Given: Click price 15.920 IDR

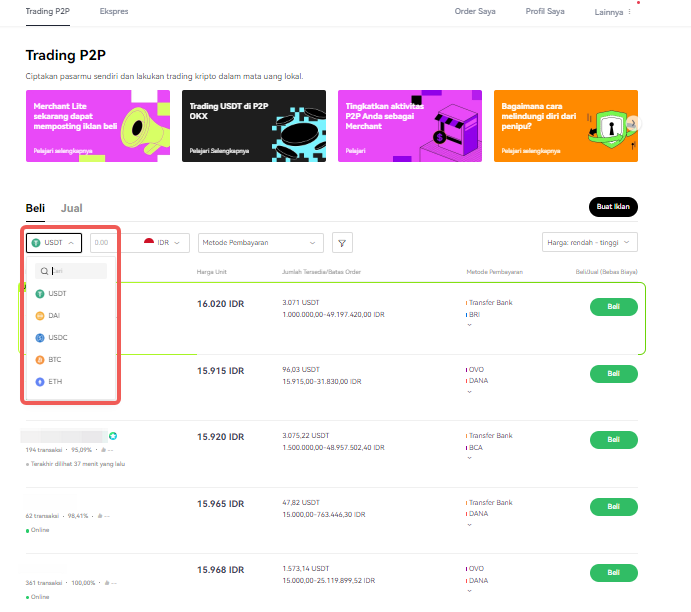Looking at the screenshot, I should coord(220,437).
